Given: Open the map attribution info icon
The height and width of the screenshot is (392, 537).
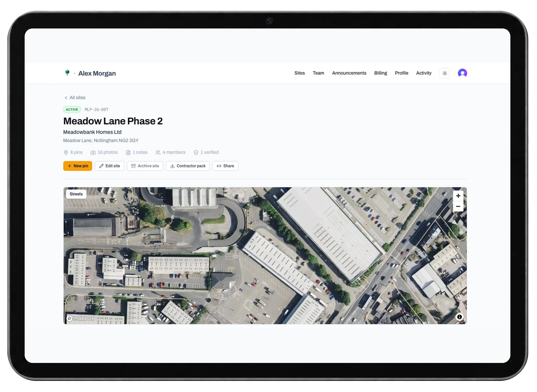Looking at the screenshot, I should 459,317.
